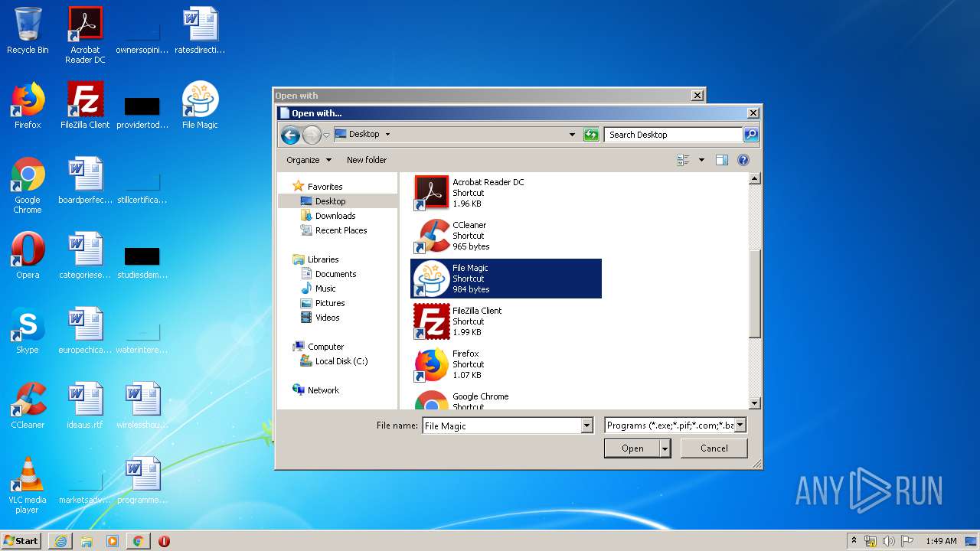Select the File Magic shortcut in the file list
Viewport: 980px width, 551px height.
[506, 279]
